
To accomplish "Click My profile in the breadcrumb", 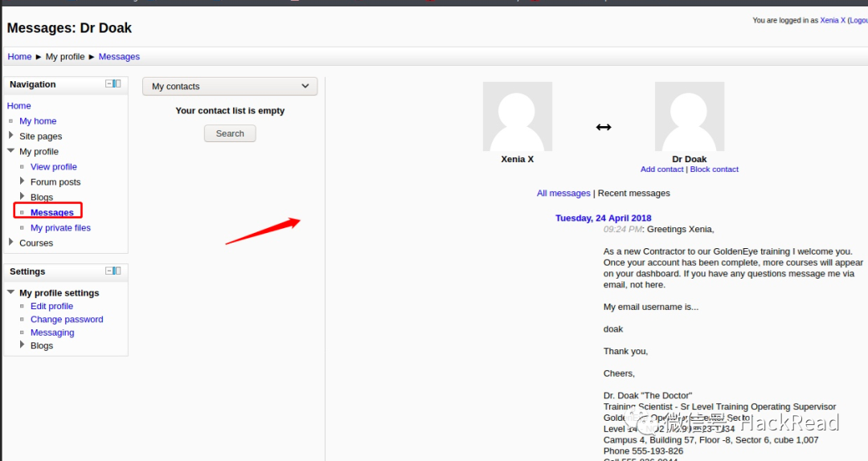I will point(65,56).
